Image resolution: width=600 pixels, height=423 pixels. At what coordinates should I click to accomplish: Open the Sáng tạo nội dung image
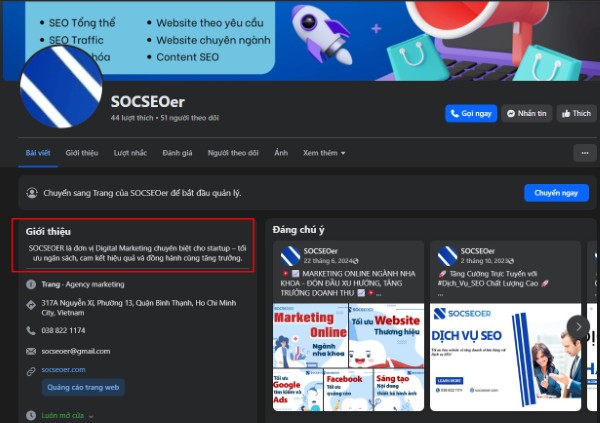[x=399, y=390]
